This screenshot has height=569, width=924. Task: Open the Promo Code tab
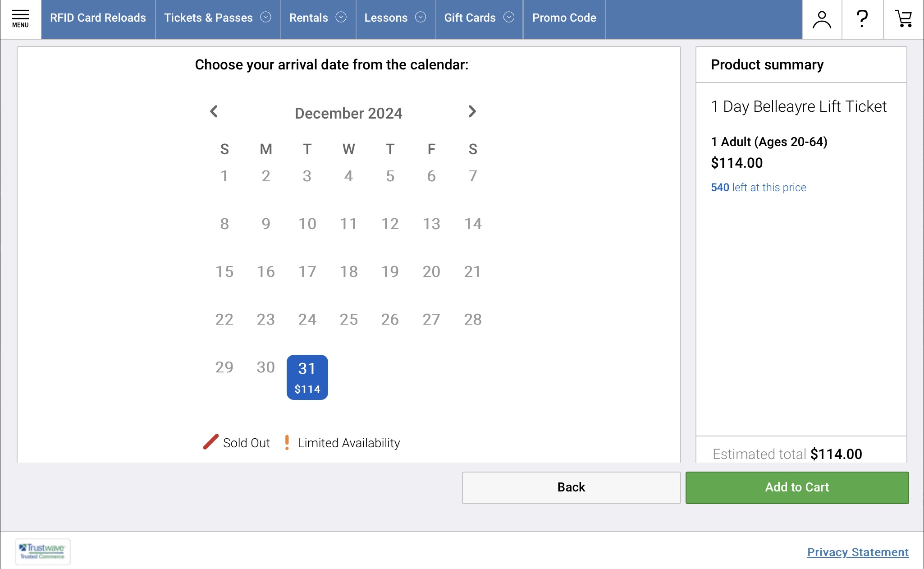pyautogui.click(x=564, y=18)
